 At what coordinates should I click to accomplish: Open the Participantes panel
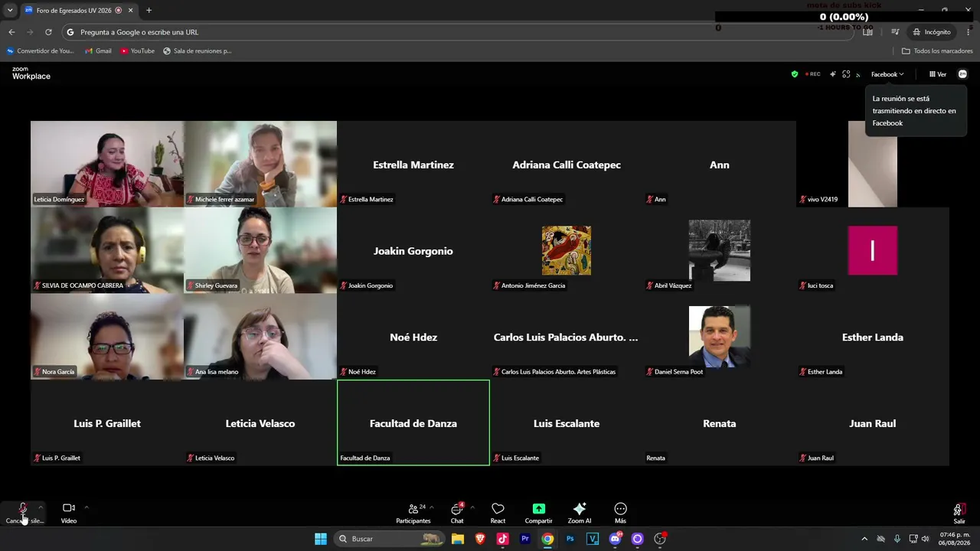tap(413, 513)
